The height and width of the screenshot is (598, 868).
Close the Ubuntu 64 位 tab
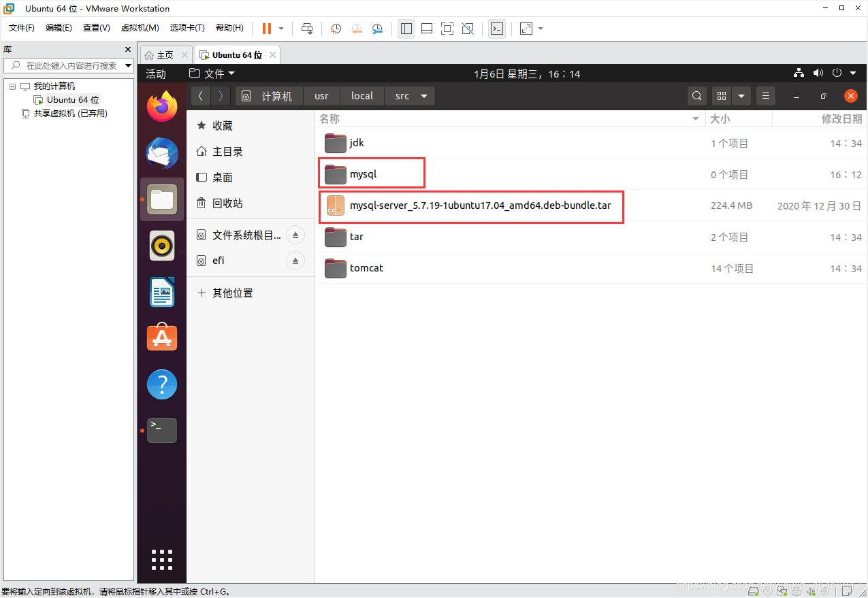tap(272, 55)
